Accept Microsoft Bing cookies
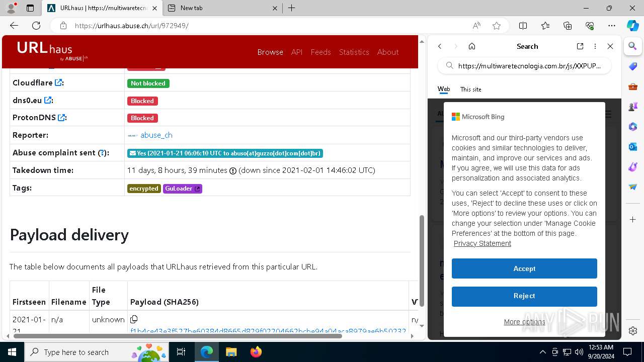The image size is (644, 362). [524, 268]
